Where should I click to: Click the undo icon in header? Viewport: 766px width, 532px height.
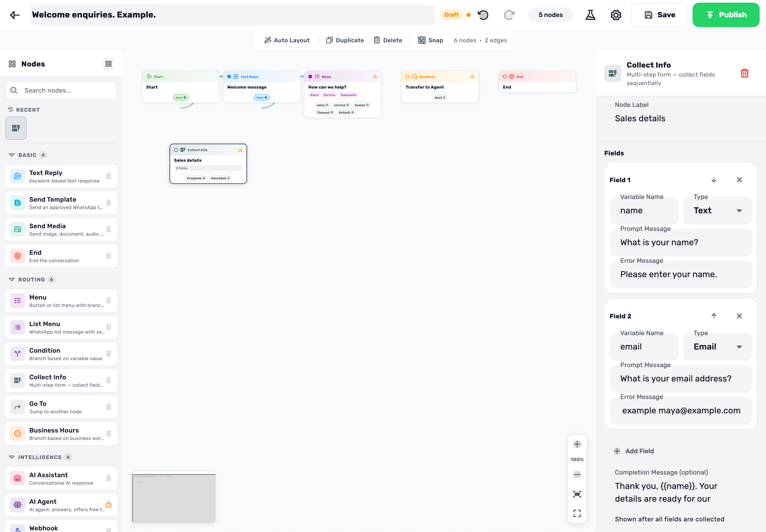click(x=483, y=15)
